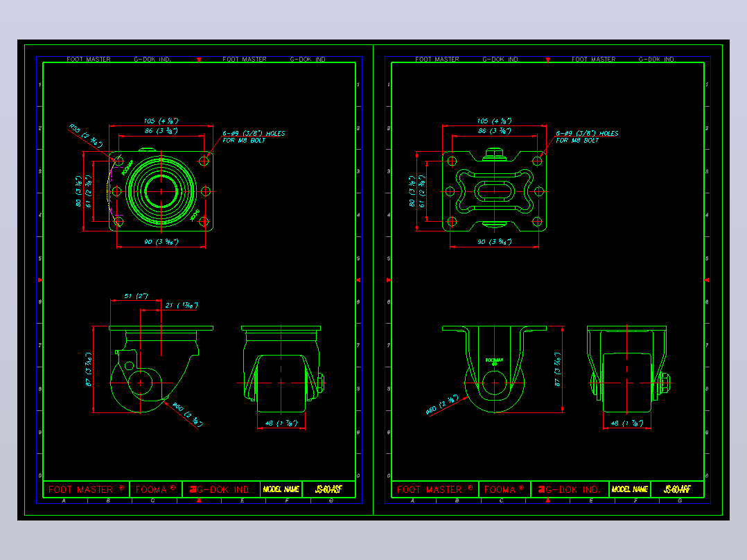Click the 90 (3 9/16") dimension under swivel top plate
This screenshot has width=747, height=560.
point(161,242)
